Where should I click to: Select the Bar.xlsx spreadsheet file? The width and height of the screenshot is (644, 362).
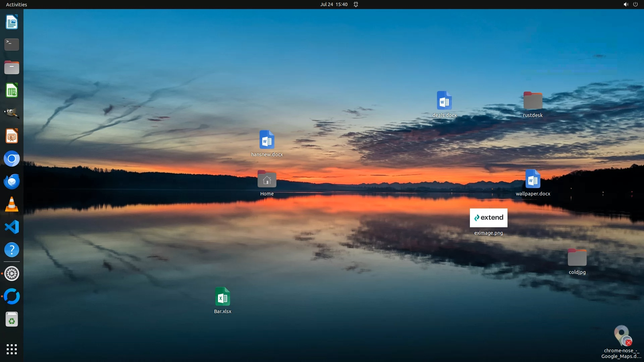(x=222, y=297)
